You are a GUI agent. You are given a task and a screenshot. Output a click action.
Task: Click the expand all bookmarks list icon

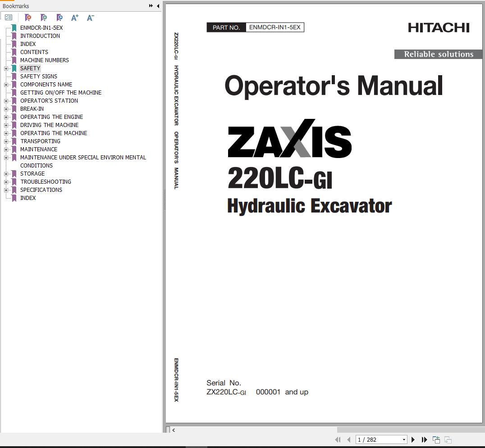[x=9, y=18]
